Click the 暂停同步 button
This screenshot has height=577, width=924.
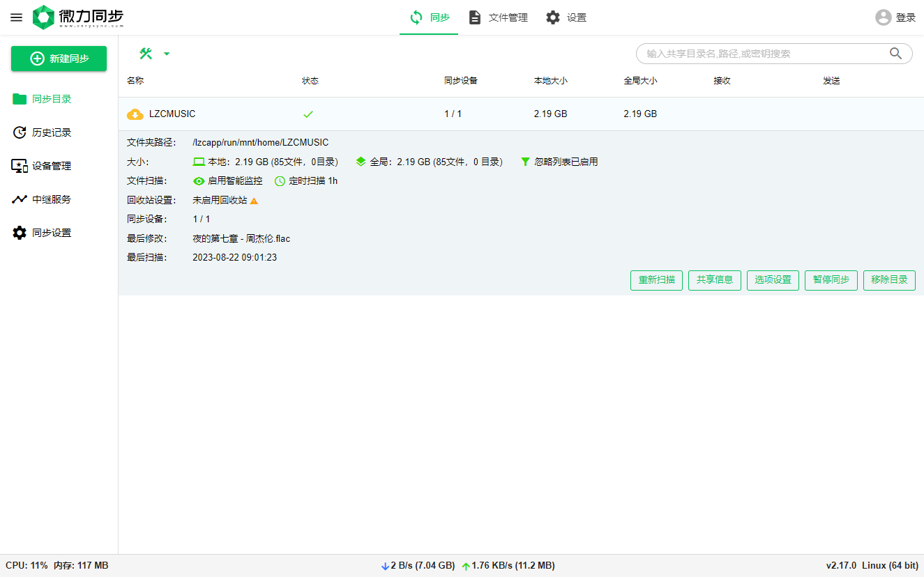coord(831,280)
